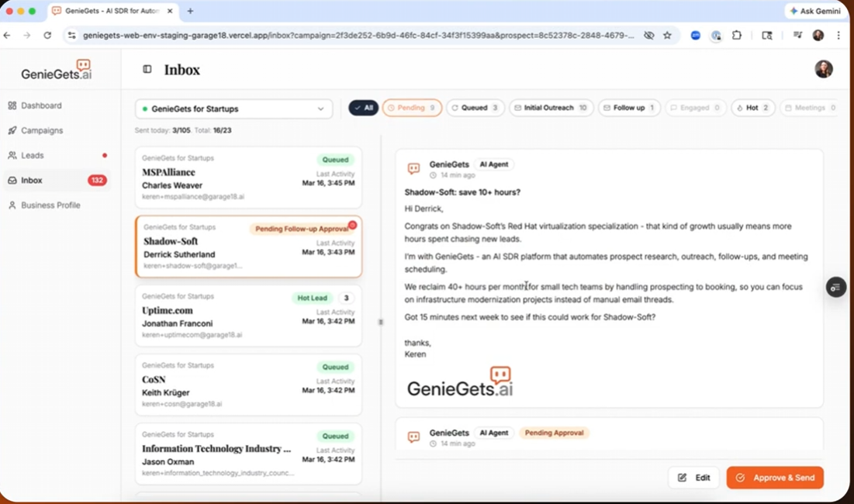Click the GenieGets agent icon on Pending Approval message
The image size is (854, 504).
(414, 437)
